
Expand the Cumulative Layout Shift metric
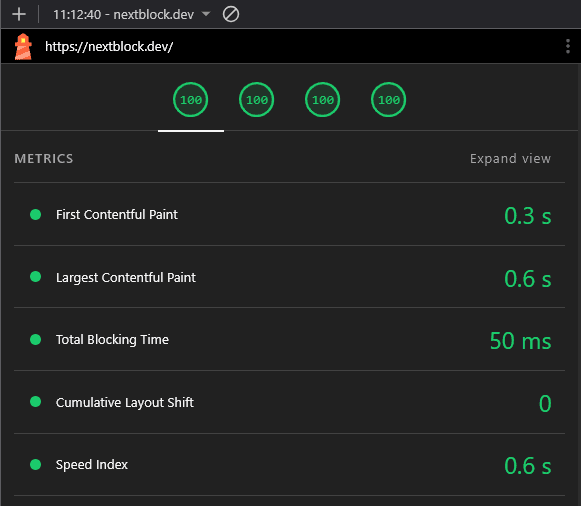pos(289,402)
